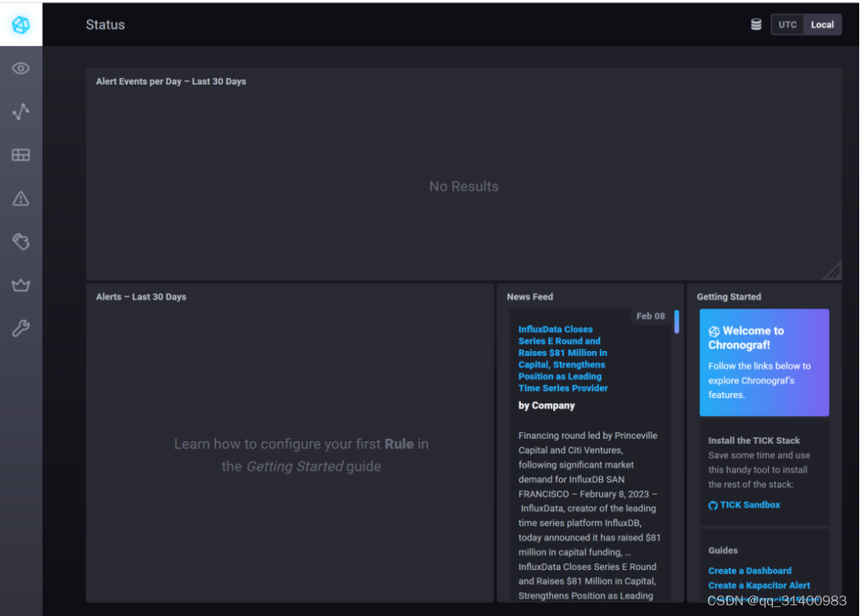Click the Feb 08 date label
This screenshot has height=616, width=860.
click(x=651, y=317)
